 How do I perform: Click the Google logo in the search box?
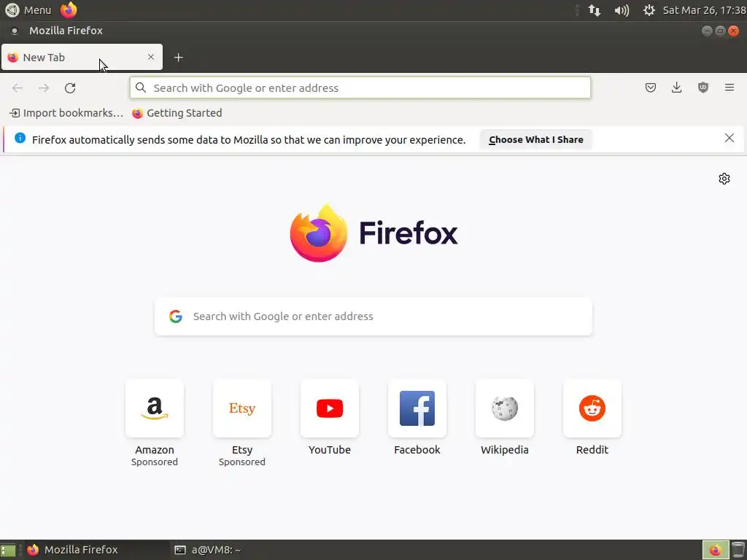point(176,316)
